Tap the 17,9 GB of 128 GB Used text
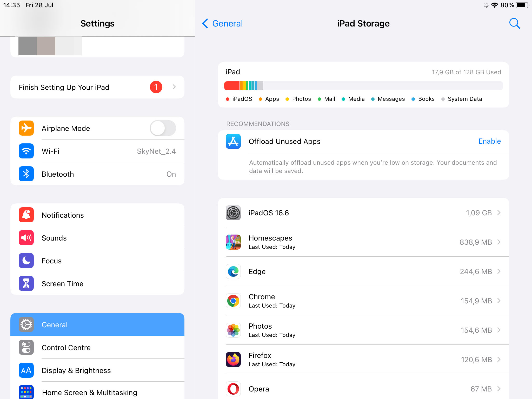 coord(466,72)
